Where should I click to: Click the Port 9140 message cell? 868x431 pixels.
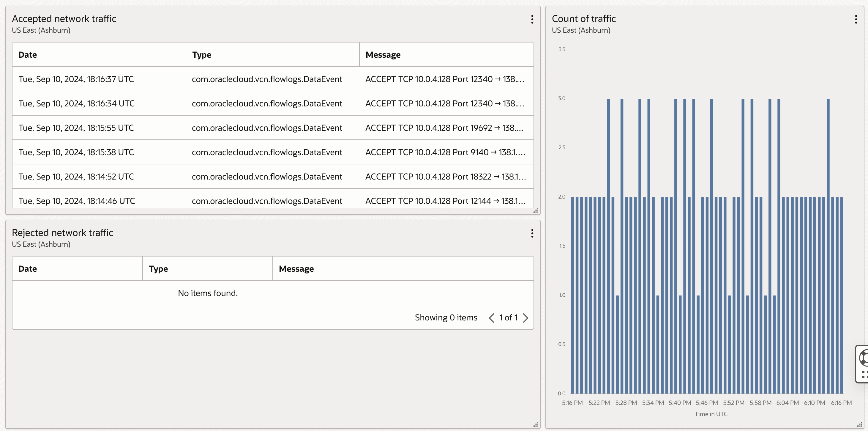(445, 152)
